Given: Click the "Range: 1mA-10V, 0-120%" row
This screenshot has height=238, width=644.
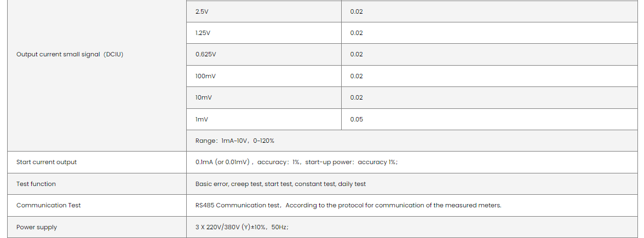Looking at the screenshot, I should click(x=235, y=141).
